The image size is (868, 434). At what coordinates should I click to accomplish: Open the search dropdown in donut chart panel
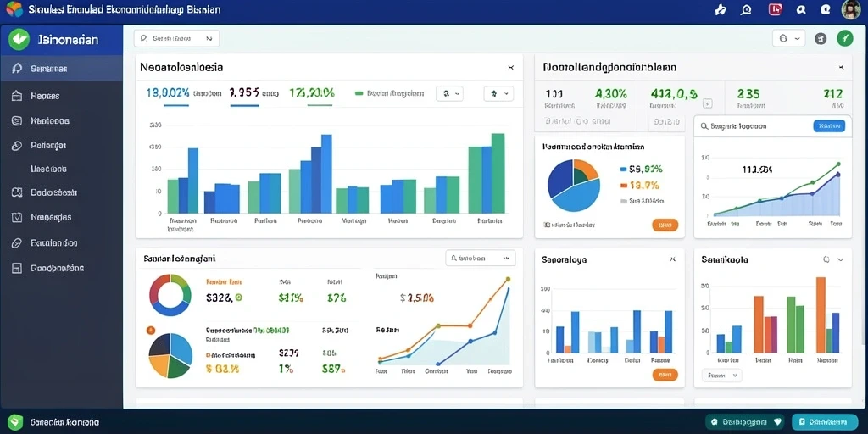pyautogui.click(x=481, y=258)
